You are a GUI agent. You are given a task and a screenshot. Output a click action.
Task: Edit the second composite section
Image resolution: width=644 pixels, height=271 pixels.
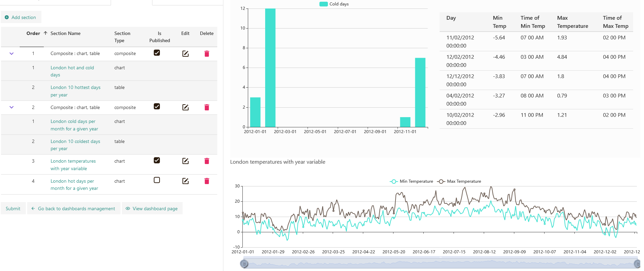click(185, 107)
